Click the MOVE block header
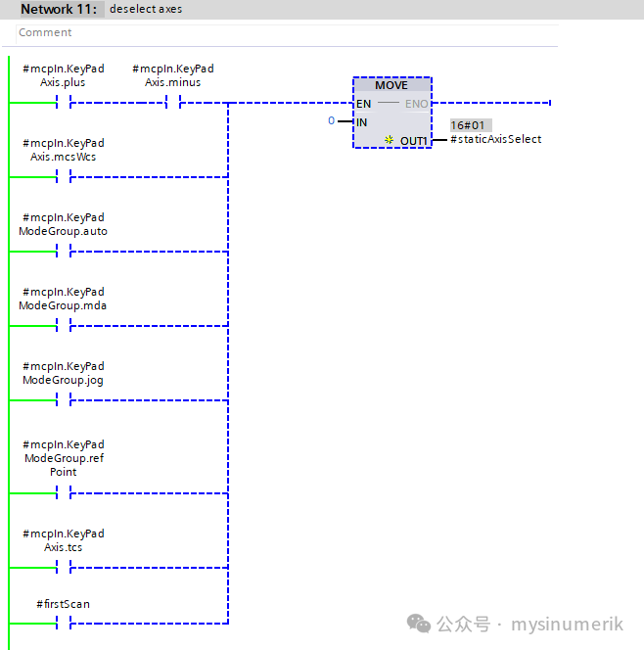This screenshot has width=644, height=650. 391,85
